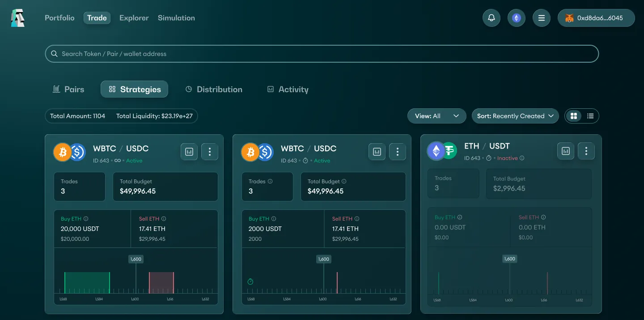644x320 pixels.
Task: Open the notifications bell
Action: tap(491, 18)
